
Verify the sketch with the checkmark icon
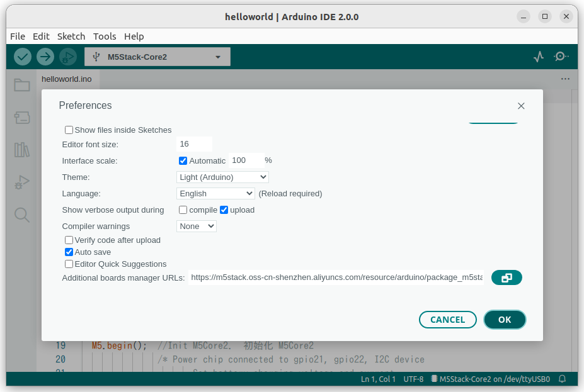point(22,56)
